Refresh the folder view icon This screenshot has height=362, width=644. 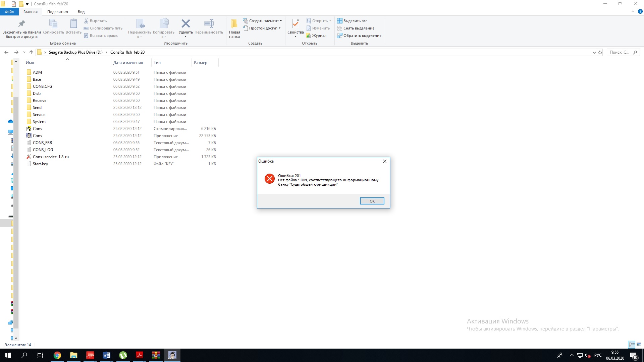pyautogui.click(x=600, y=52)
